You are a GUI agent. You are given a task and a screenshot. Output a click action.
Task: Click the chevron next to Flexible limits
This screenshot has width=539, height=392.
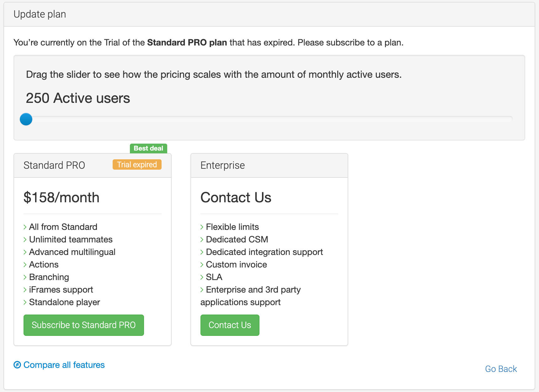(202, 227)
